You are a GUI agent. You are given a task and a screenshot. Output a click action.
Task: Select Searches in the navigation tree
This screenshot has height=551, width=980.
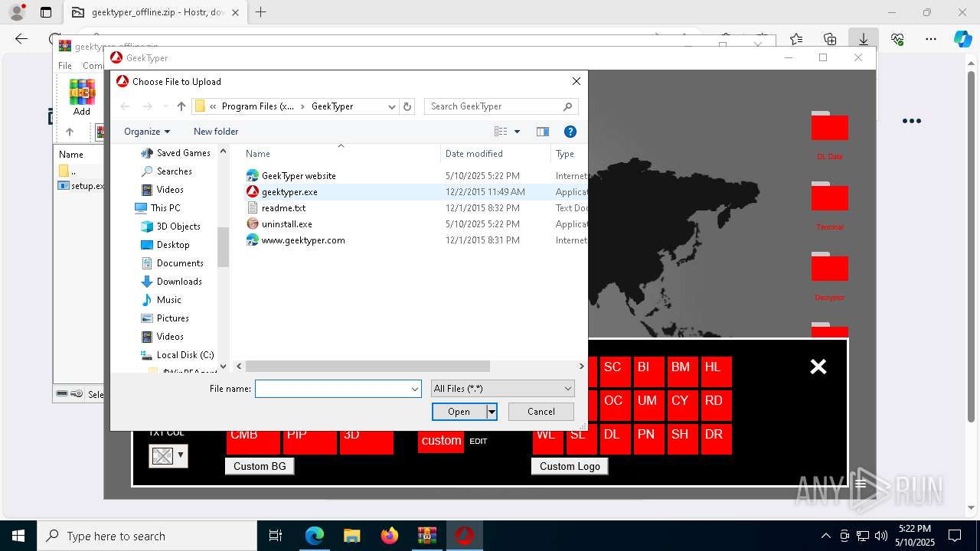[166, 171]
